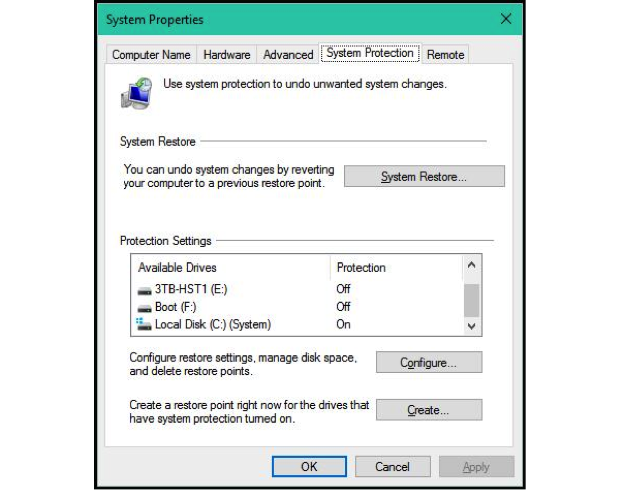Select the 3TB-HST1 (E:) drive row
This screenshot has height=490, width=620.
[x=297, y=289]
